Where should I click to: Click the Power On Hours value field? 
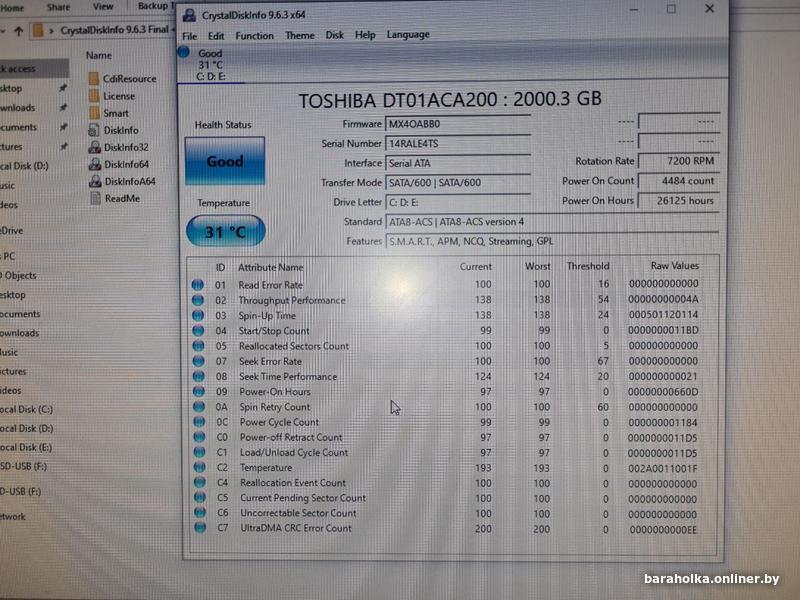pyautogui.click(x=679, y=201)
